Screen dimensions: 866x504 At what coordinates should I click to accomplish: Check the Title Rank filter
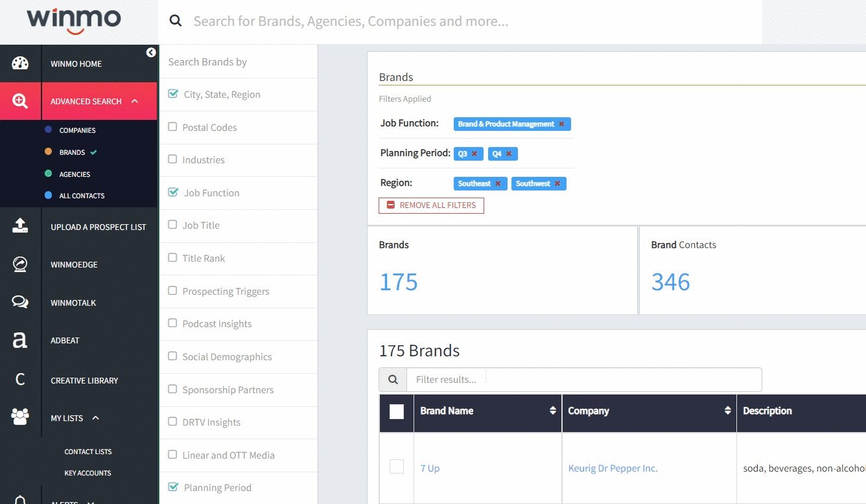[x=172, y=258]
